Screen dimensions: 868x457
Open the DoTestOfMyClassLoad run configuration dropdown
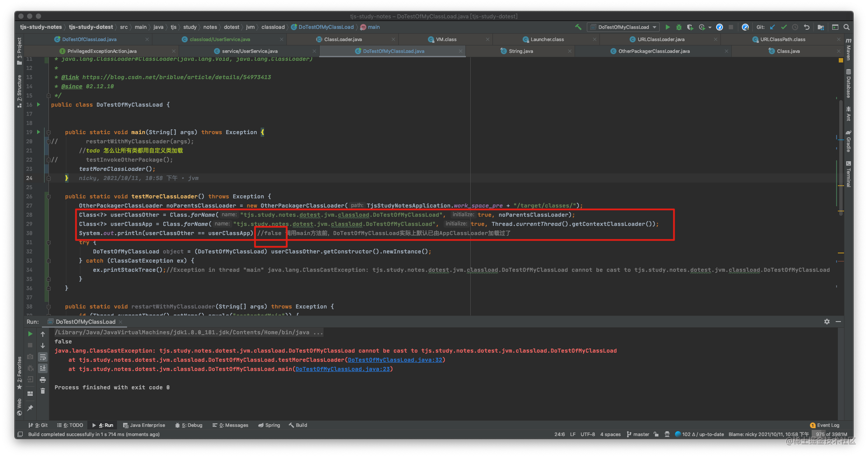click(623, 27)
